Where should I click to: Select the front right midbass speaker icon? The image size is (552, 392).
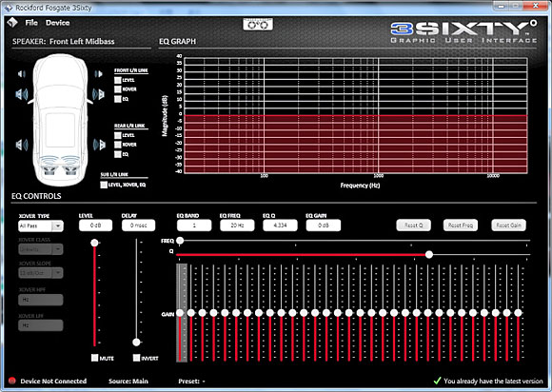pos(99,94)
